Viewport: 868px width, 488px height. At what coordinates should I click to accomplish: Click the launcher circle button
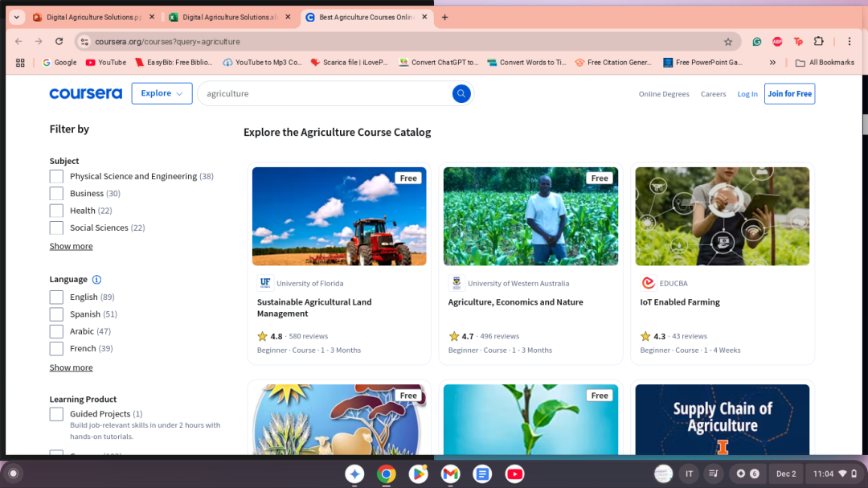pyautogui.click(x=14, y=474)
